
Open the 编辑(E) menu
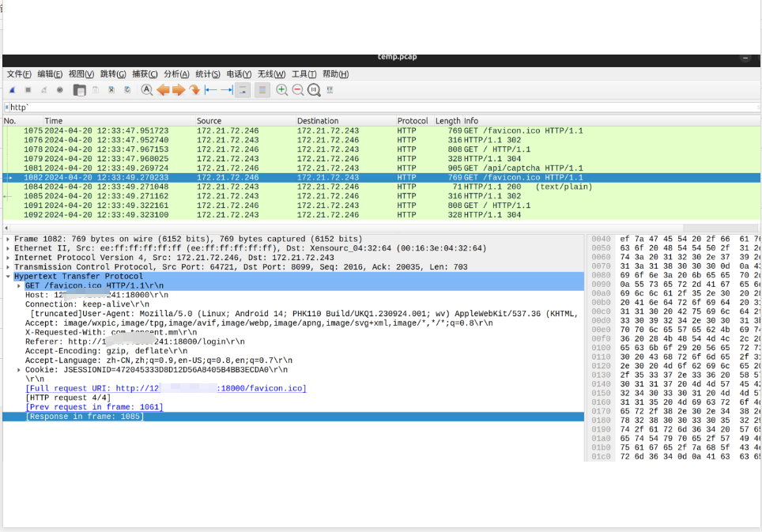point(50,74)
